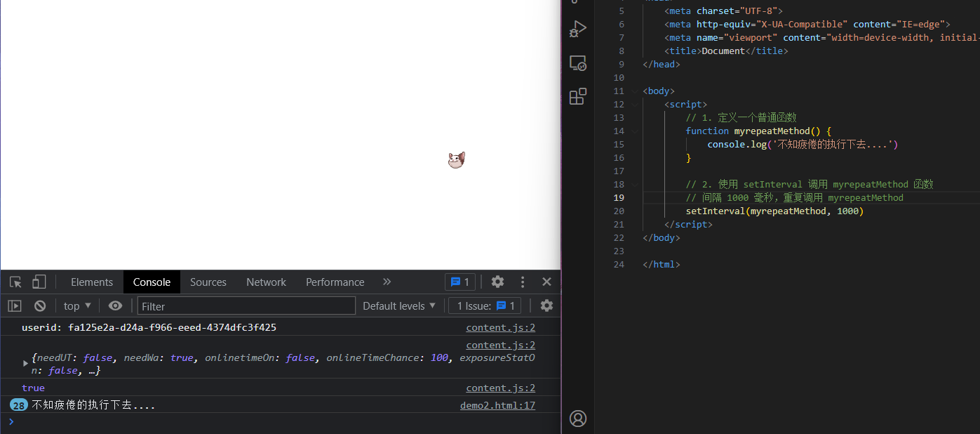
Task: Open the Default levels dropdown
Action: click(399, 306)
